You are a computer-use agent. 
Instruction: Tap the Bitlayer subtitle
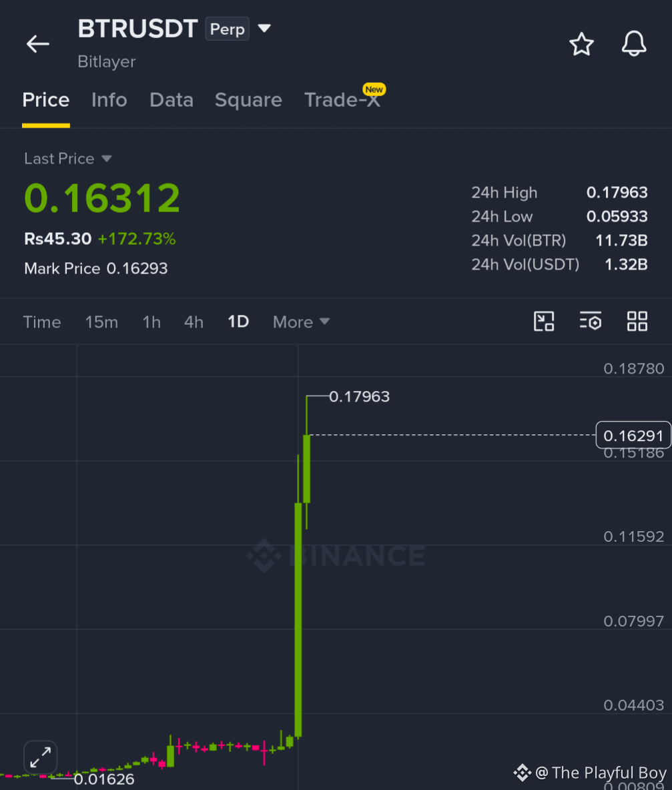[107, 61]
